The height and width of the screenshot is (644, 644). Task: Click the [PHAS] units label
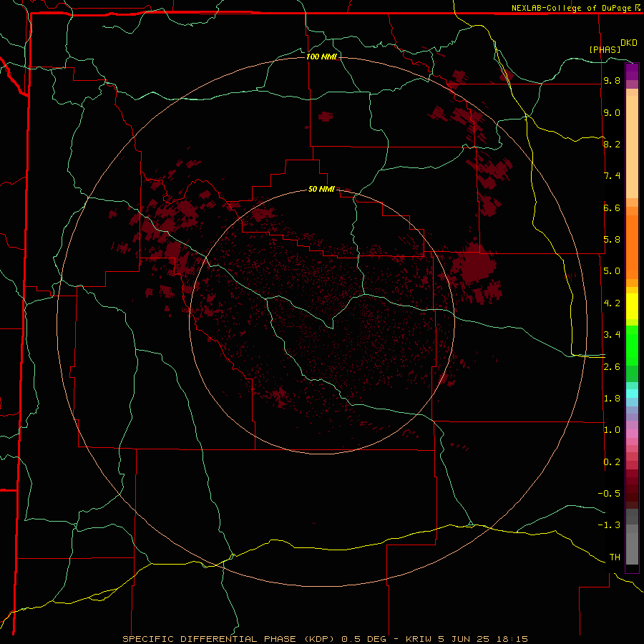pos(605,49)
